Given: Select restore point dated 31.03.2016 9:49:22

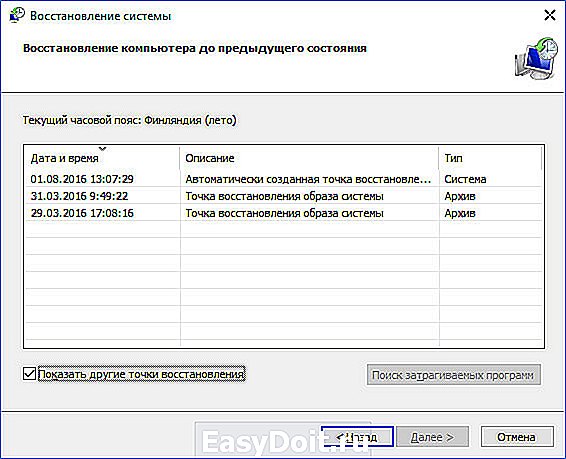Looking at the screenshot, I should (x=284, y=196).
